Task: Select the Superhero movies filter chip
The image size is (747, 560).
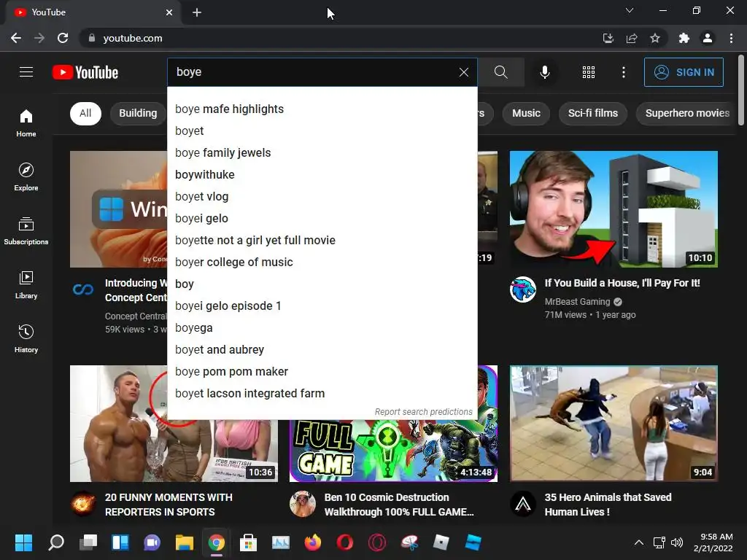Action: tap(687, 113)
